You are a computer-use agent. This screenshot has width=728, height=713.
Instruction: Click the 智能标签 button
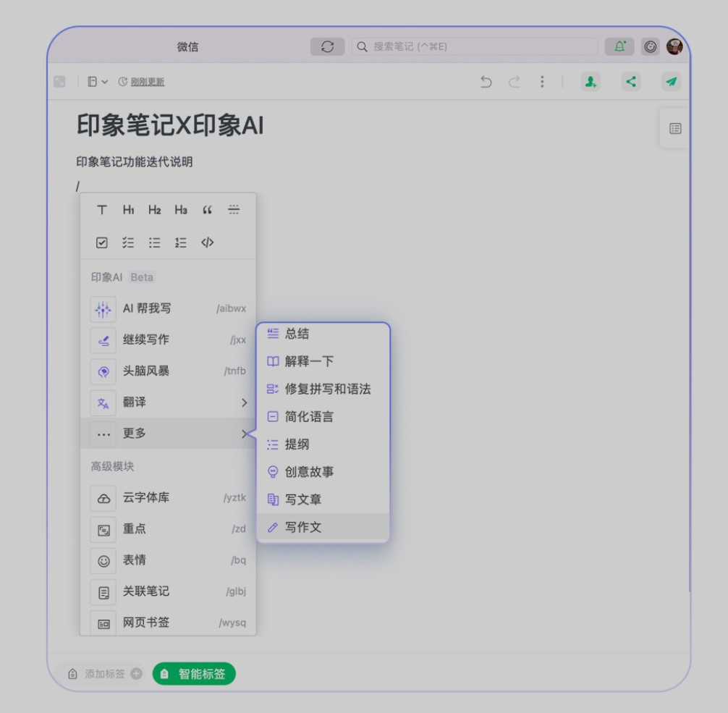[194, 673]
